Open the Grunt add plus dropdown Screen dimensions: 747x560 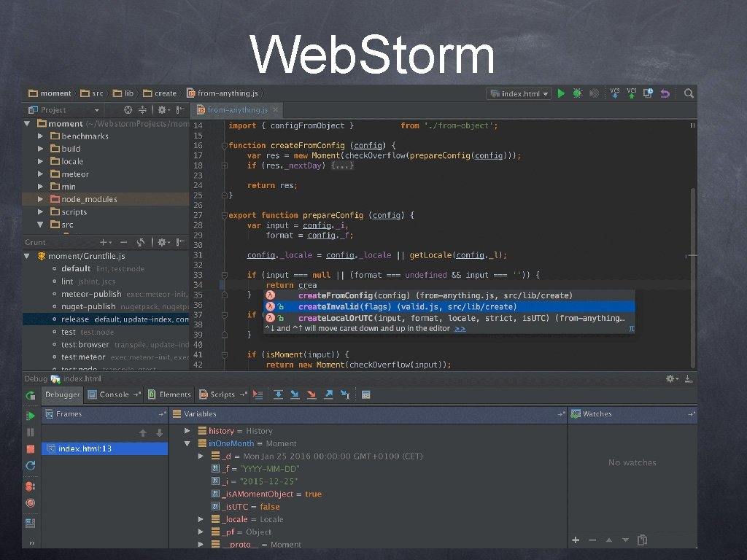tap(105, 242)
